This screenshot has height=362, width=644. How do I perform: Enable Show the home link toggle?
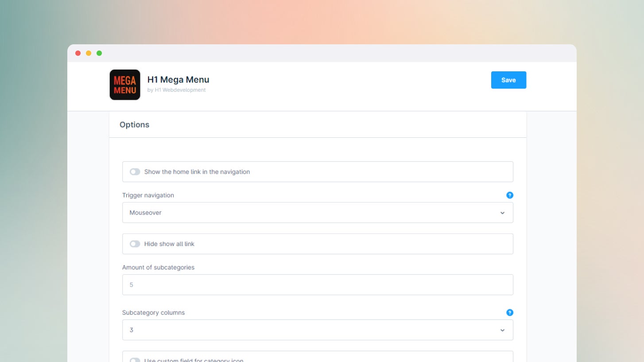point(135,172)
